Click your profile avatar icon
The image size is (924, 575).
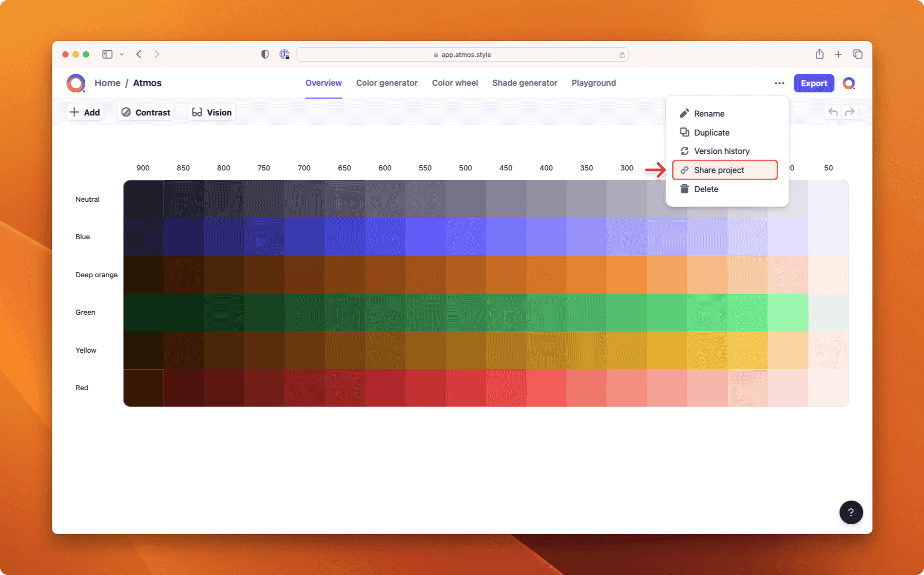pos(850,83)
